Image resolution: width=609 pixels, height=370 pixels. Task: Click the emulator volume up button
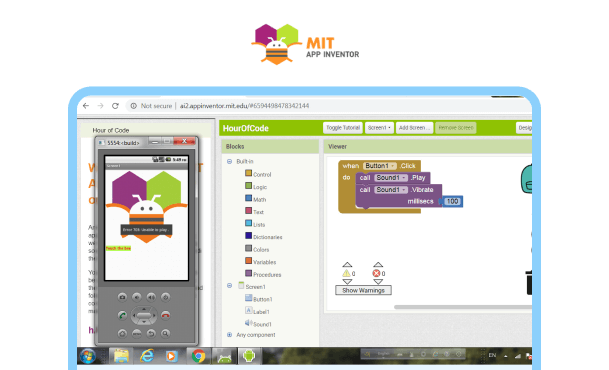151,297
